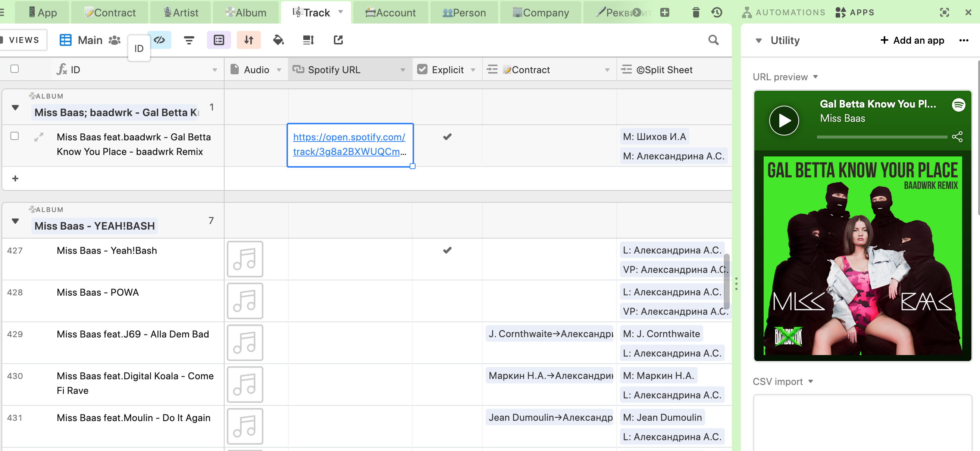Switch to the Artist table tab

[181, 13]
